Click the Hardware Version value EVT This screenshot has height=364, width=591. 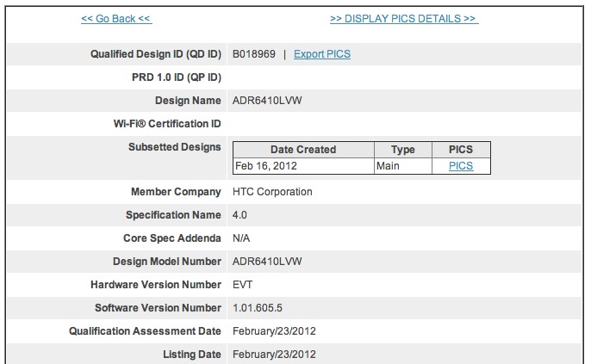(x=243, y=284)
